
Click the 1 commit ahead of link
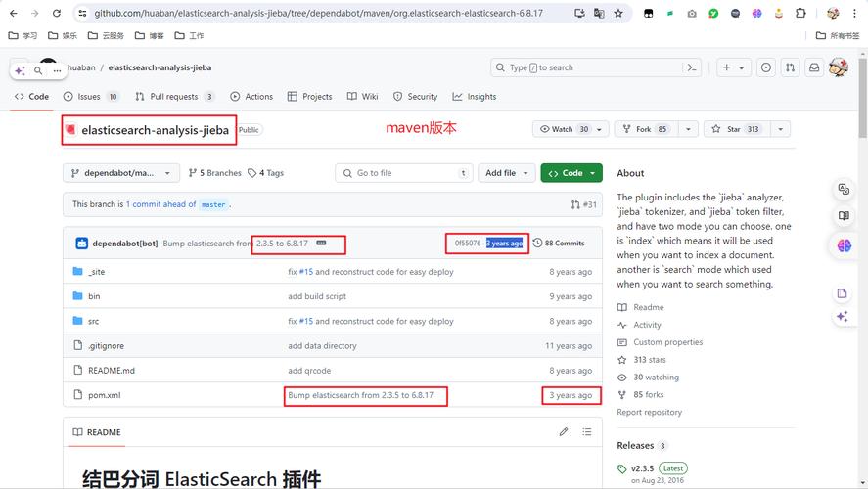point(161,204)
